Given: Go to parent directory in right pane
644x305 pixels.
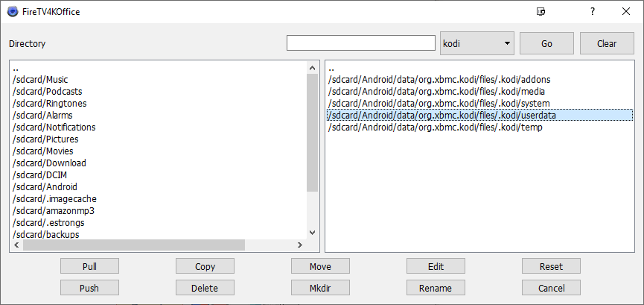Looking at the screenshot, I should tap(331, 69).
